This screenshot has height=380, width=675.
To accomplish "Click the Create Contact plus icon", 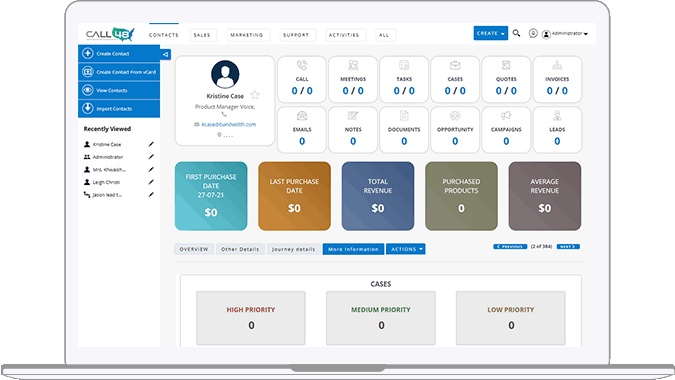I will click(x=87, y=53).
